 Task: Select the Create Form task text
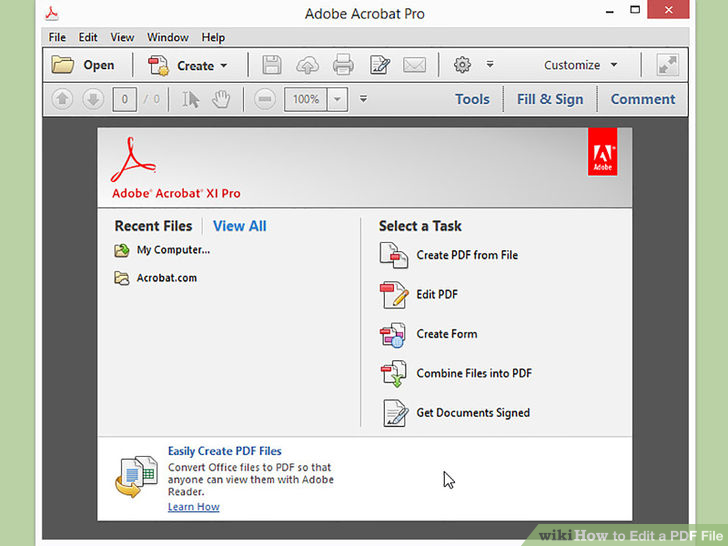click(x=447, y=334)
